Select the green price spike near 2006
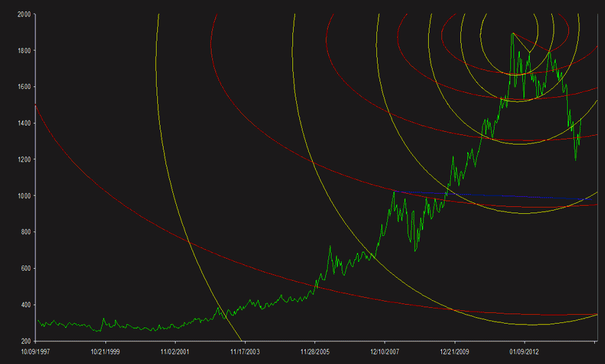 pos(330,247)
